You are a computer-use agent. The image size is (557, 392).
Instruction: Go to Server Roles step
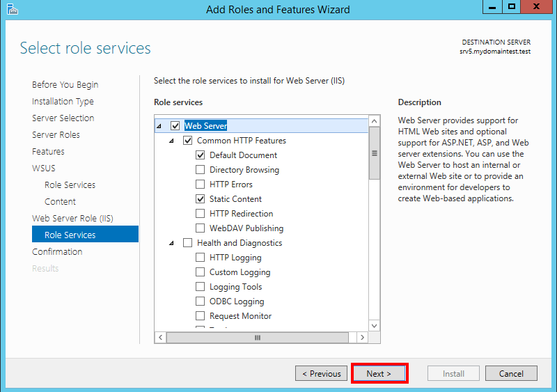tap(56, 134)
